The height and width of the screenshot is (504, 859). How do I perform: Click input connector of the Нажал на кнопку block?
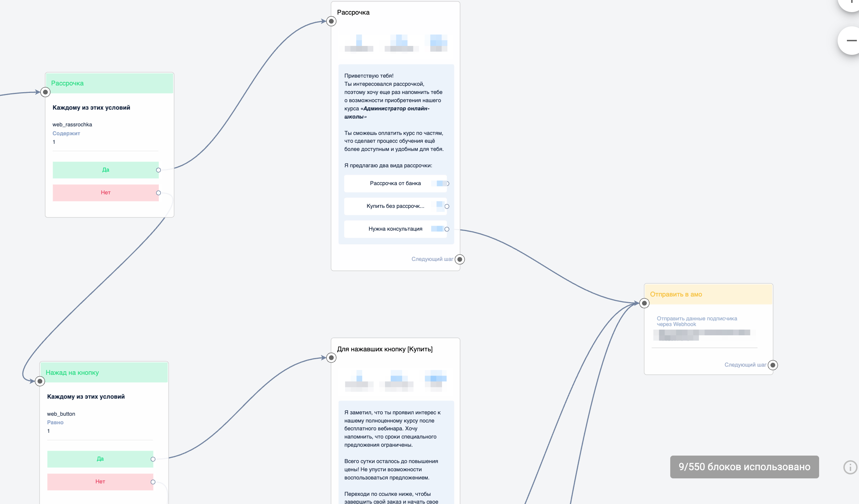(40, 382)
